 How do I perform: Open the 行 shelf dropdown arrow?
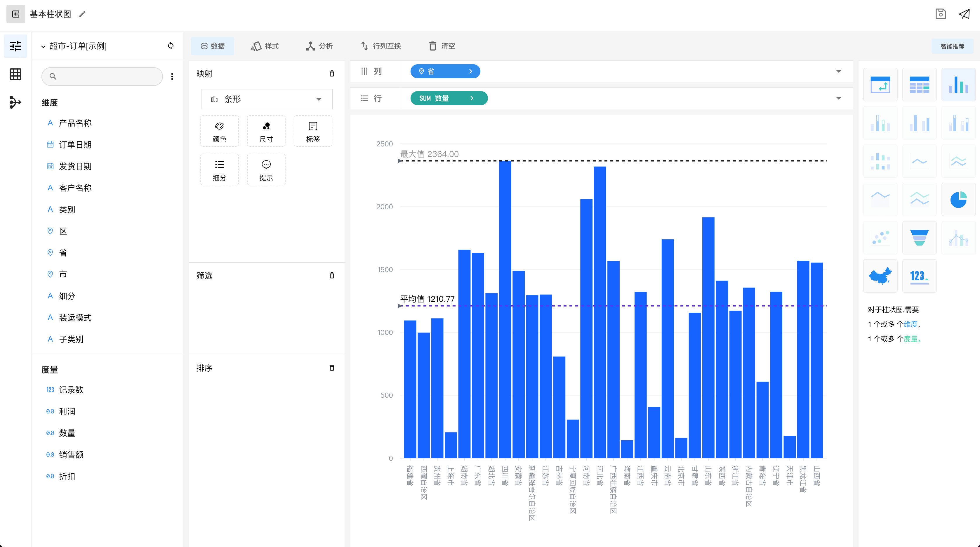click(838, 98)
